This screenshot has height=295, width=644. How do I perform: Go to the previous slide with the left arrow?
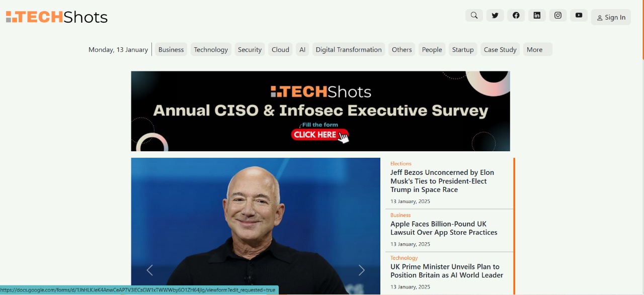(150, 270)
